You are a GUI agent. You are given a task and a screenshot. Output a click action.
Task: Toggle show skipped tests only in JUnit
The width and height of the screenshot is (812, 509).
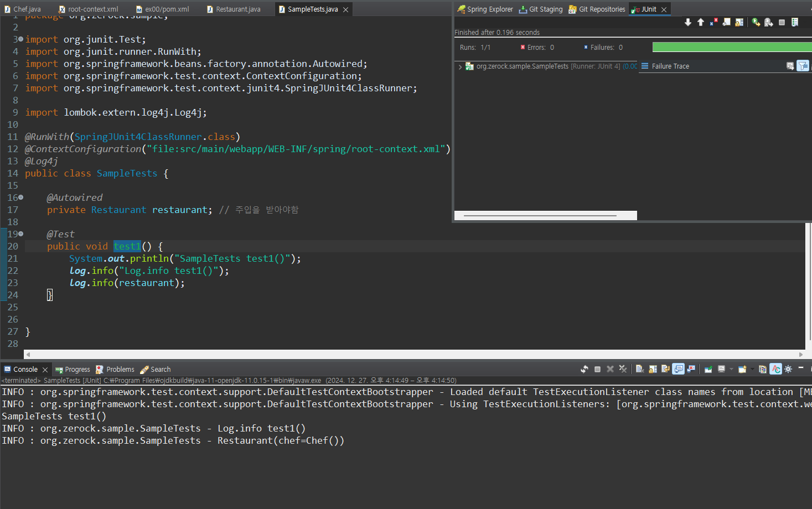[x=726, y=22]
